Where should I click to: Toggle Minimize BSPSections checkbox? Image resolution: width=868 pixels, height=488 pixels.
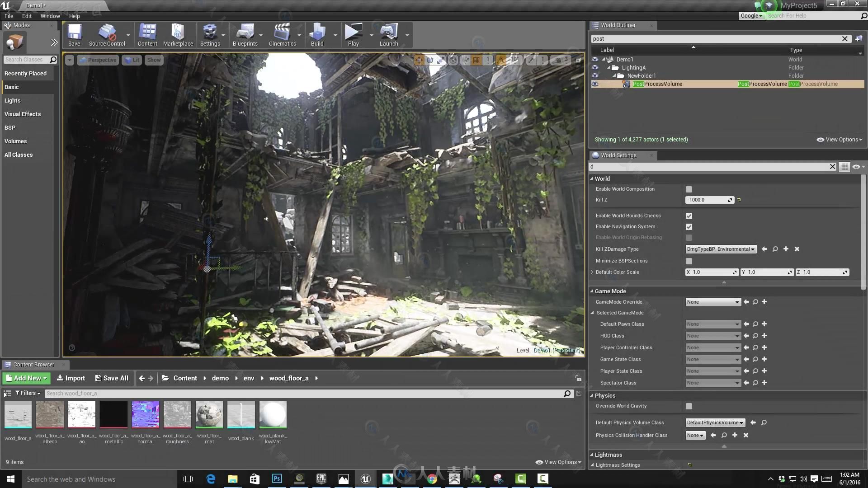[689, 261]
